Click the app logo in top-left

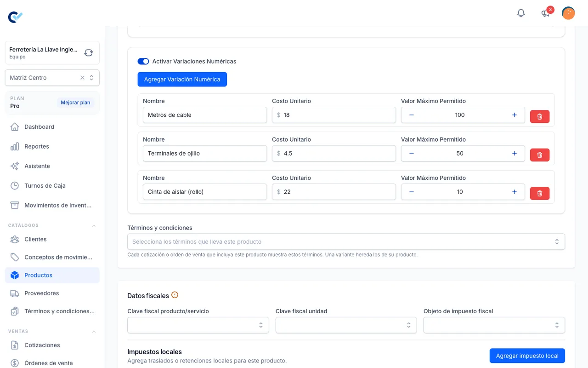pyautogui.click(x=15, y=17)
